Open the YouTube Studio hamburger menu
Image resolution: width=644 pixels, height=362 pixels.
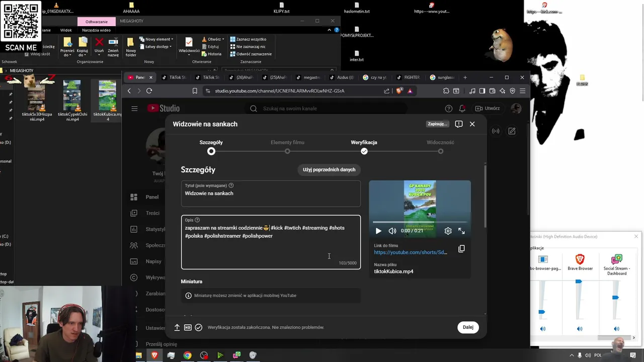[x=134, y=109]
